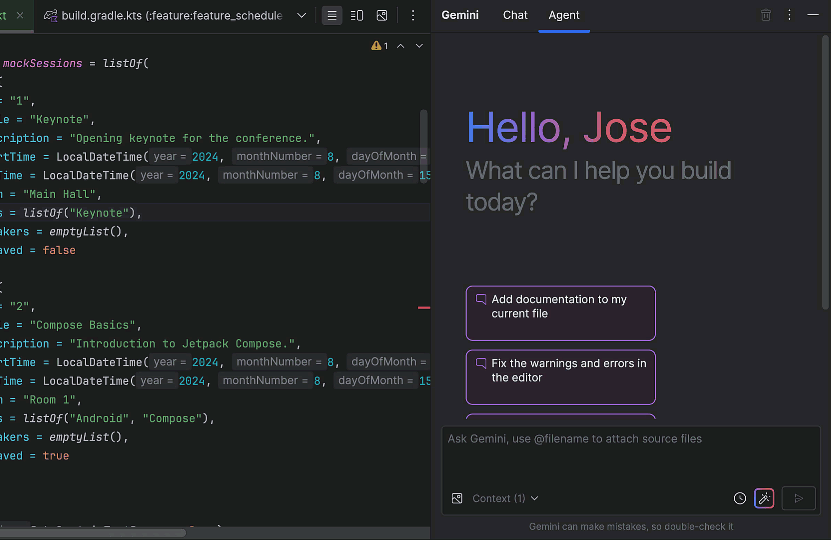Click the chat icon on the documentation suggestion

point(481,299)
